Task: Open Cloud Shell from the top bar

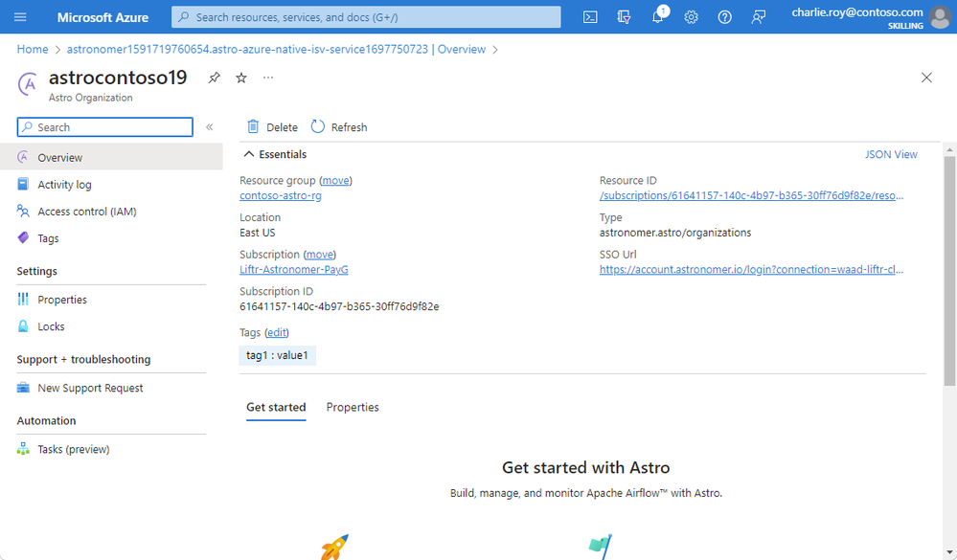Action: 590,17
